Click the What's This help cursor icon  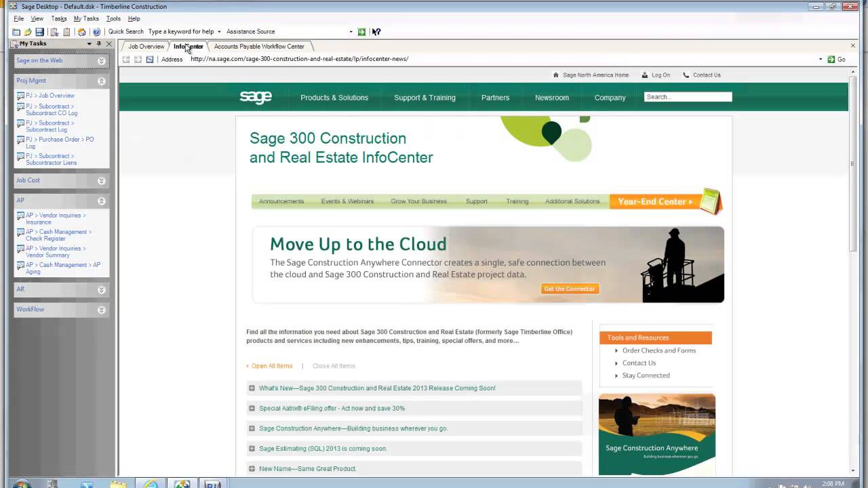coord(376,32)
